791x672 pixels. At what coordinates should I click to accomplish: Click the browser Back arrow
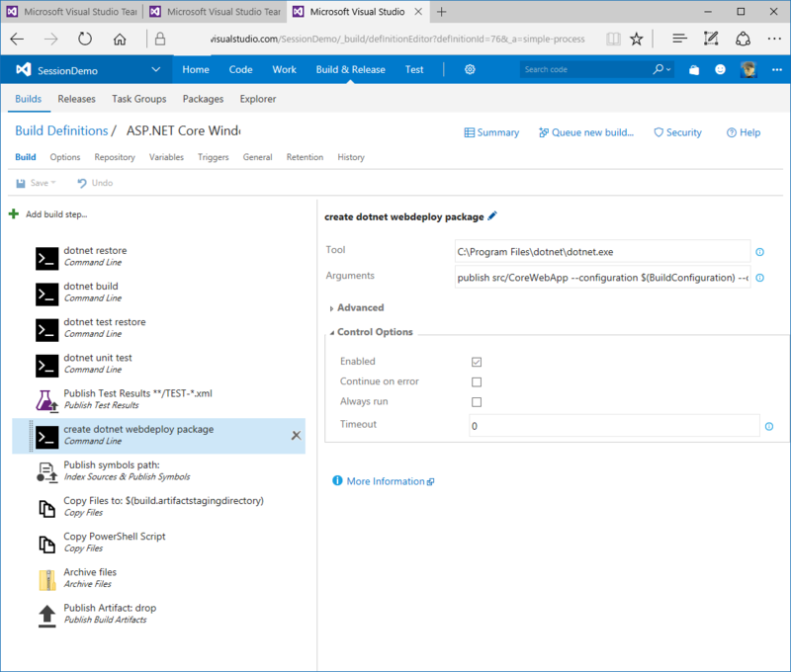click(x=17, y=39)
